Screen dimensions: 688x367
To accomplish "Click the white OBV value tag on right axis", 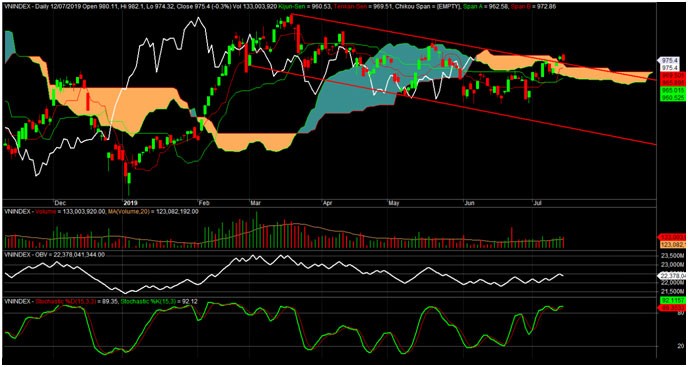I will pos(670,276).
